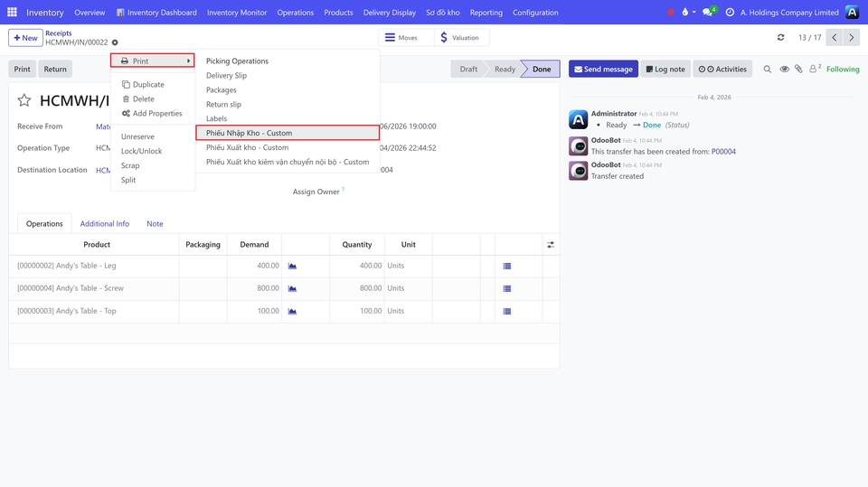Viewport: 868px width, 487px height.
Task: Go to next record arrow
Action: pos(854,37)
